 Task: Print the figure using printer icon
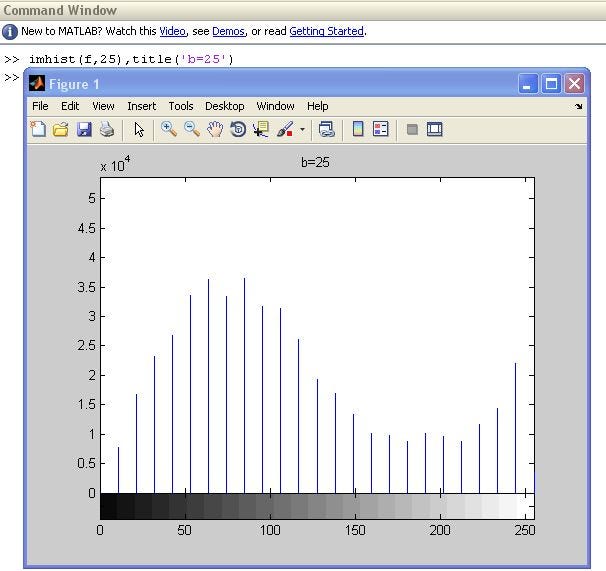click(107, 129)
